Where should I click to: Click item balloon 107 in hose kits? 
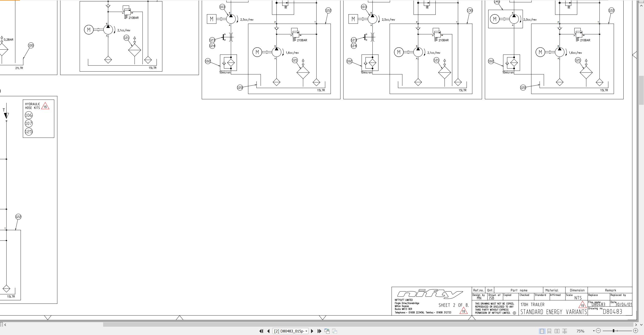[29, 123]
